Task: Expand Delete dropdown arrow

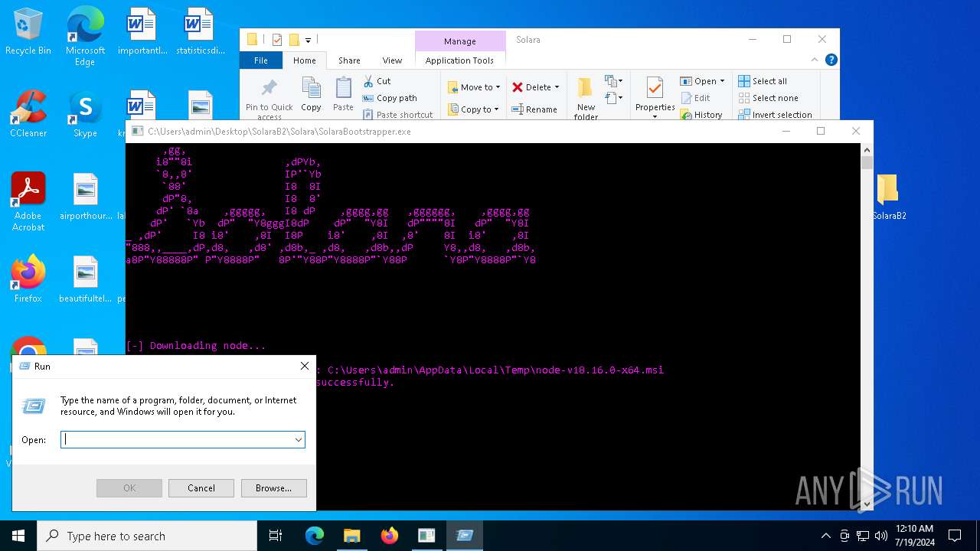Action: [557, 87]
